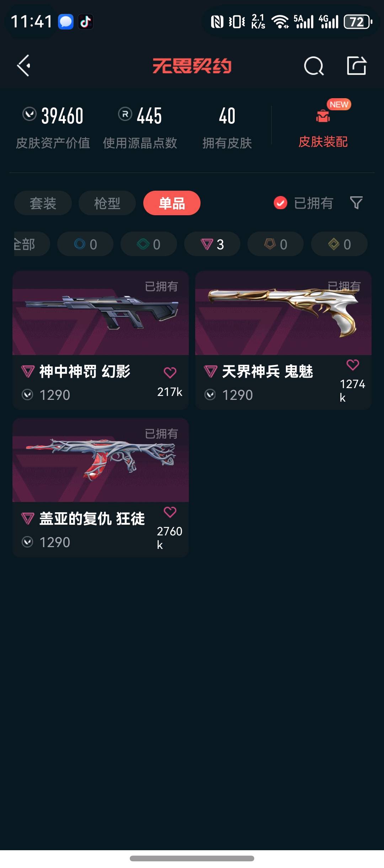Viewport: 384px width, 868px height.
Task: Filter by yellow diamond tier chip
Action: pyautogui.click(x=339, y=244)
